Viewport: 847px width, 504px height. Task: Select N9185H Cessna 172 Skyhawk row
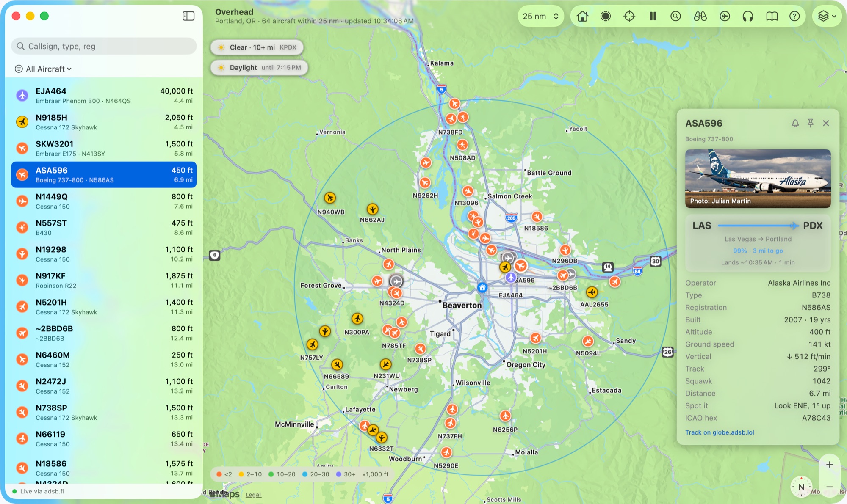[x=104, y=122]
